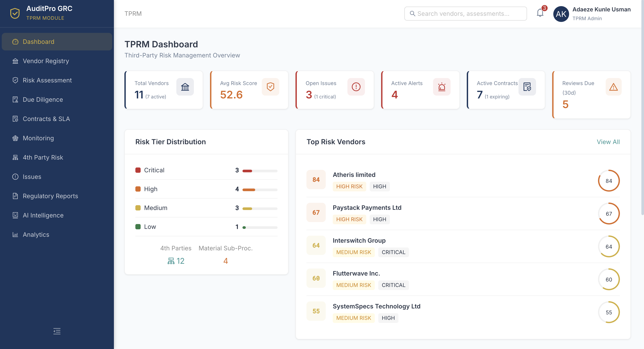644x349 pixels.
Task: Click the document icon on Active Contracts card
Action: tap(527, 87)
